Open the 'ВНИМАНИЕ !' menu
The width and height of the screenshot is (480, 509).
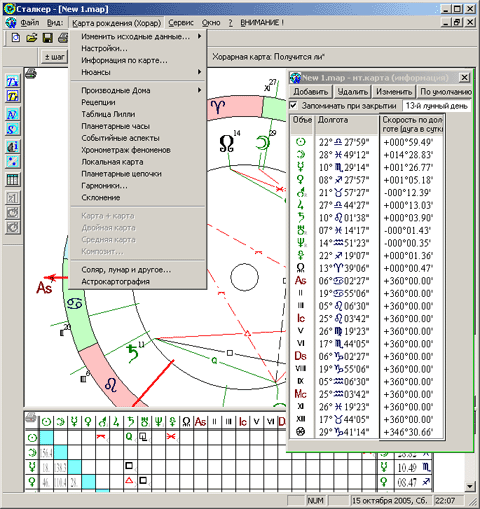click(x=262, y=23)
